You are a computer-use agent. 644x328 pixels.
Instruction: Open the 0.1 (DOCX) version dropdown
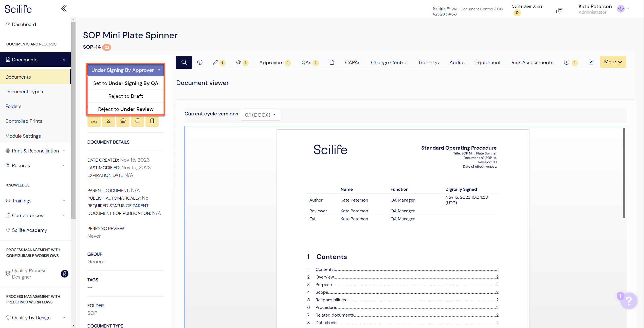click(x=260, y=115)
